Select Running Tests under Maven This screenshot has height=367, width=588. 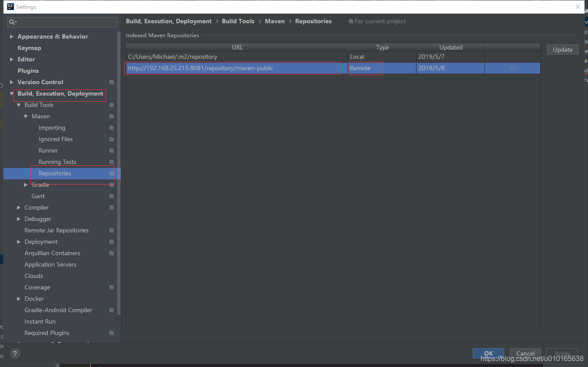pyautogui.click(x=57, y=162)
